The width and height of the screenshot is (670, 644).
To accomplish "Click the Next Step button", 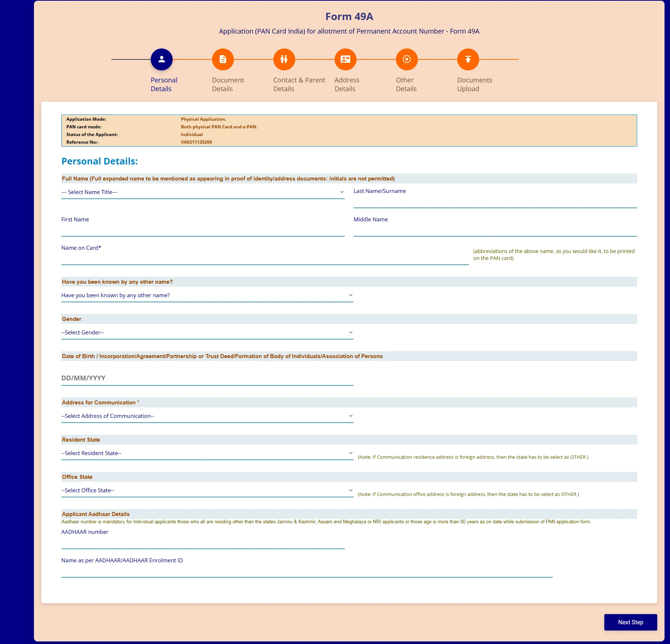I will [630, 622].
